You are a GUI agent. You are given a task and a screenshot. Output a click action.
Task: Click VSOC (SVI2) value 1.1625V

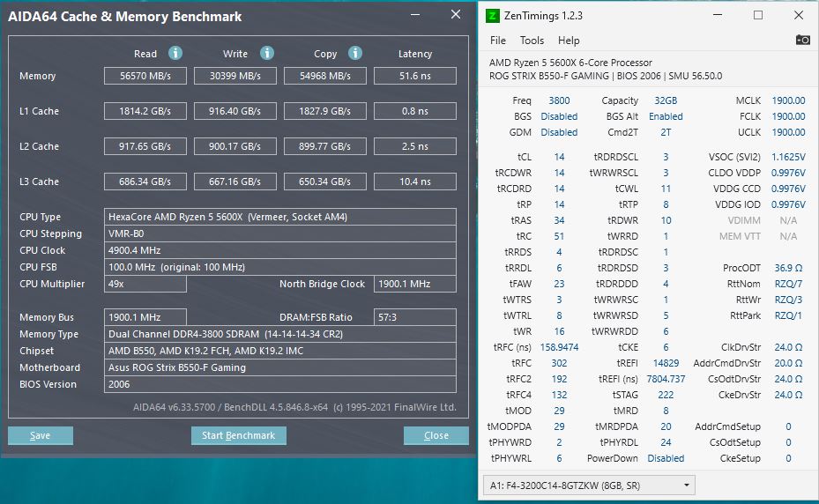(x=788, y=157)
